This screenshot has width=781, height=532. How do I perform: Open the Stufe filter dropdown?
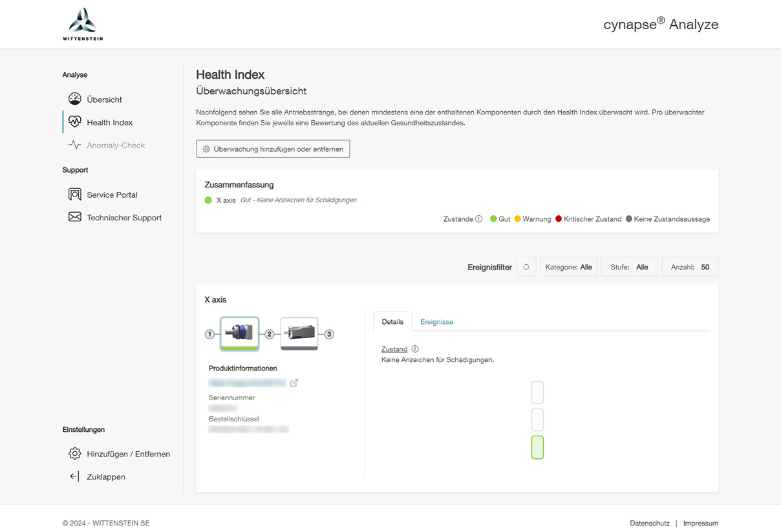[629, 267]
